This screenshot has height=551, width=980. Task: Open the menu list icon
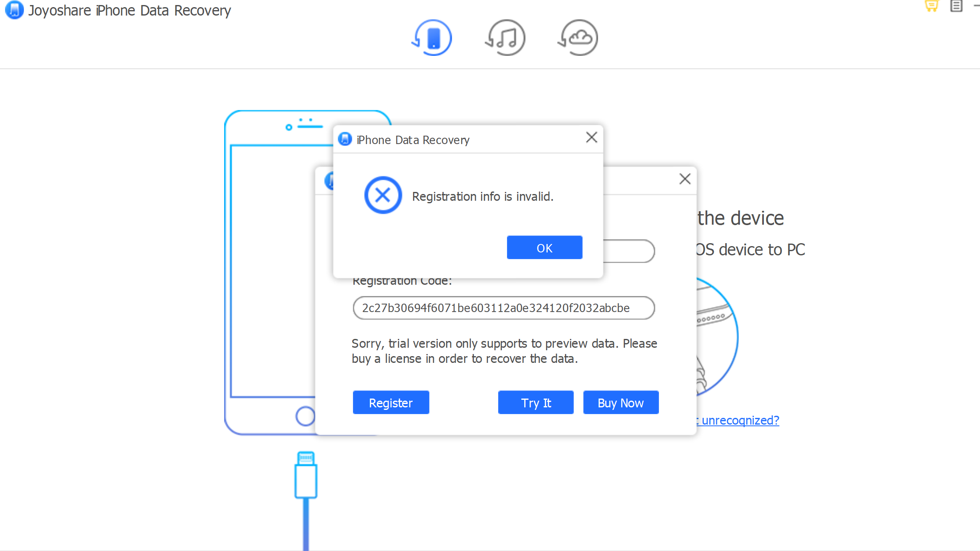[x=956, y=6]
